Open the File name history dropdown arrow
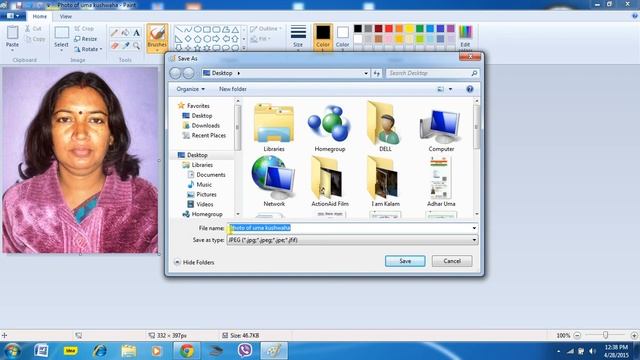 point(474,228)
